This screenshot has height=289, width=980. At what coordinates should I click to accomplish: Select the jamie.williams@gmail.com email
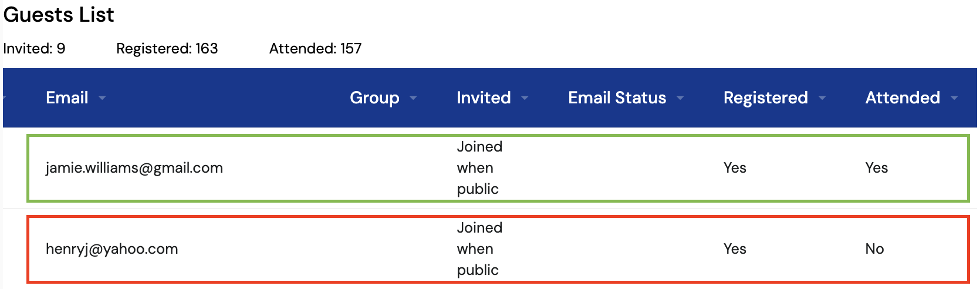pyautogui.click(x=134, y=168)
